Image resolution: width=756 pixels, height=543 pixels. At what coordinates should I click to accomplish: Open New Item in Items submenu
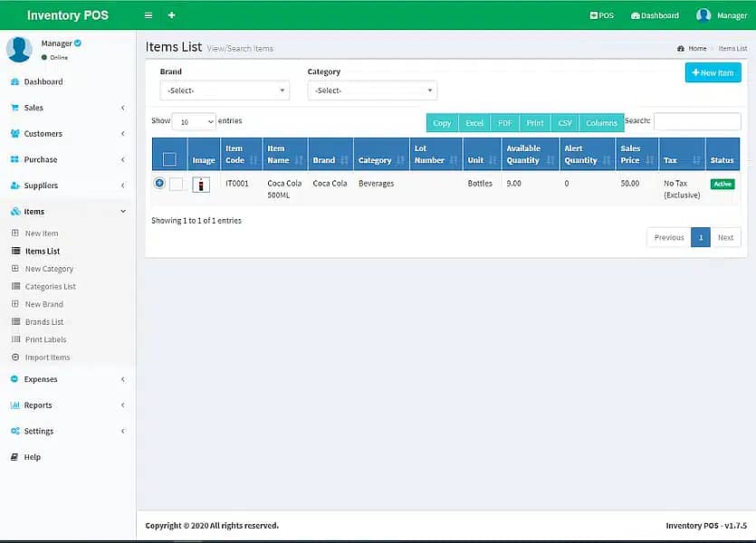[42, 233]
